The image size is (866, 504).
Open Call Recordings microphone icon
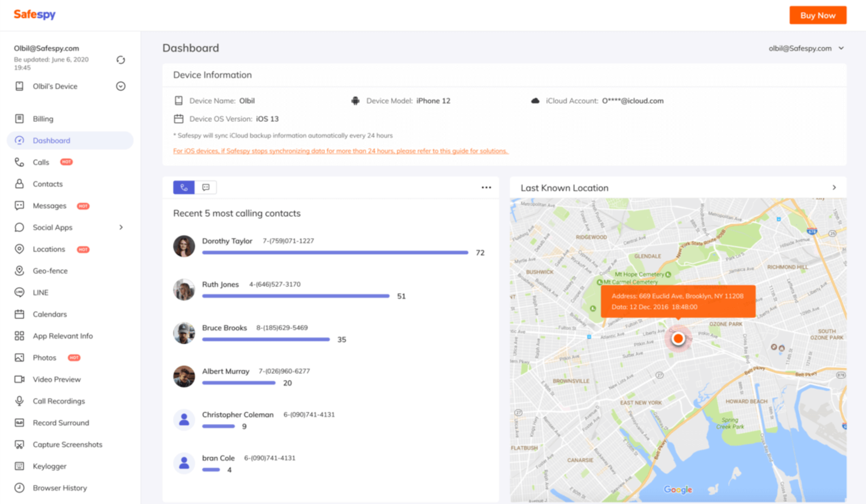19,401
